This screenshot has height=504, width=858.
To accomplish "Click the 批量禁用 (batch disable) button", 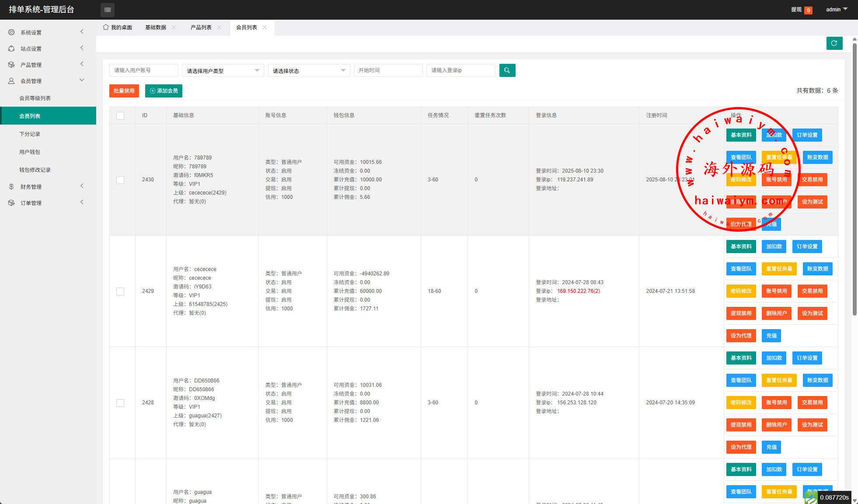I will point(124,91).
